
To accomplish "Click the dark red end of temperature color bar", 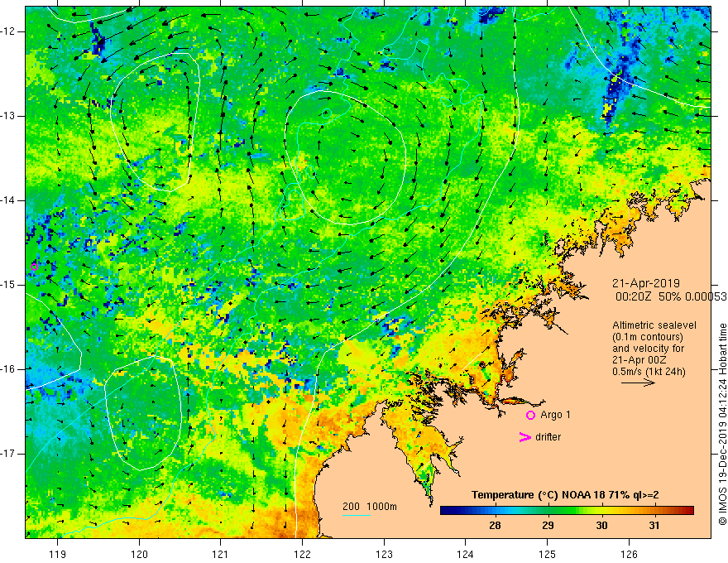I will pos(688,511).
